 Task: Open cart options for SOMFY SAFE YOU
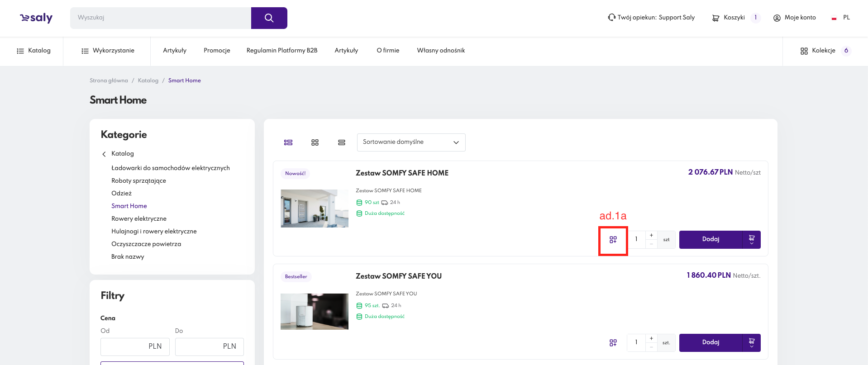pos(751,343)
